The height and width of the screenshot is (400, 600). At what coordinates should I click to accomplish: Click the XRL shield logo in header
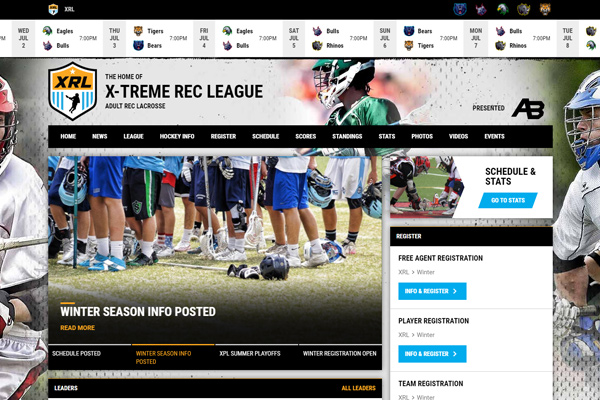coord(73,92)
